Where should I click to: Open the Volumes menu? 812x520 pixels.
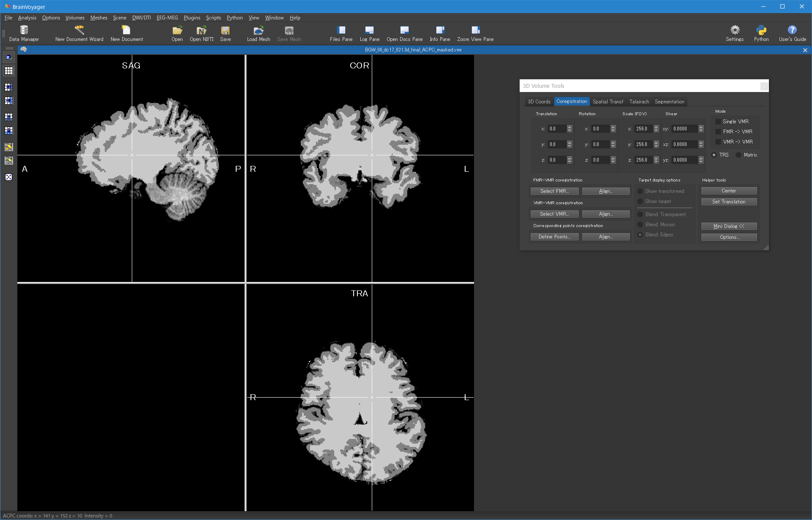click(x=75, y=18)
